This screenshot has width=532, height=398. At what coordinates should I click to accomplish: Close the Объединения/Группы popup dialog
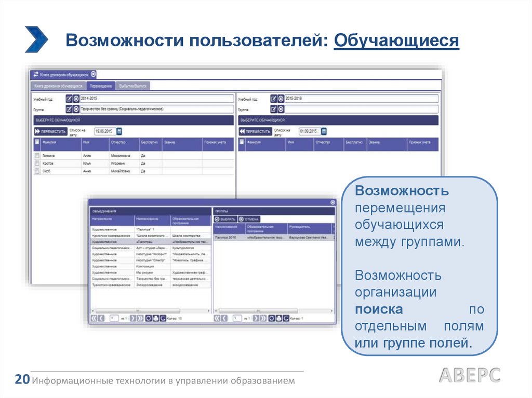pyautogui.click(x=332, y=202)
